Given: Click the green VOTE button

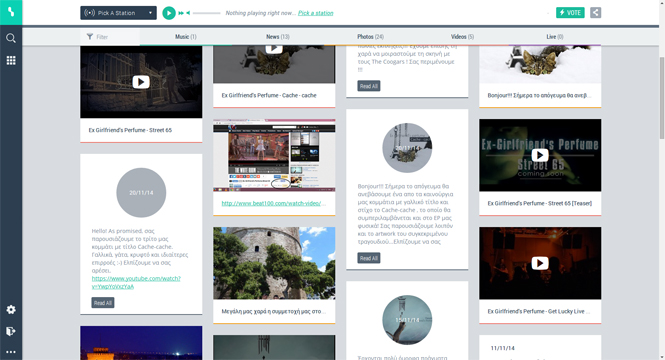Looking at the screenshot, I should pos(570,13).
